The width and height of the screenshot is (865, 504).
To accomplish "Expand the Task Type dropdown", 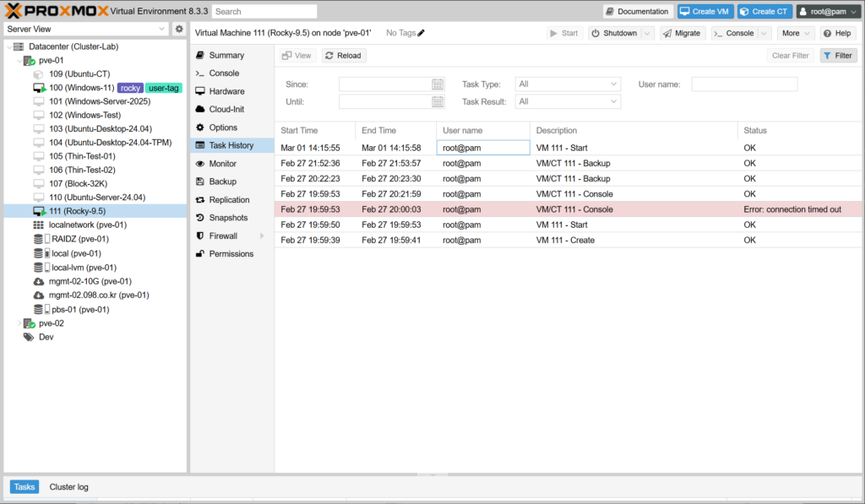I will (612, 84).
